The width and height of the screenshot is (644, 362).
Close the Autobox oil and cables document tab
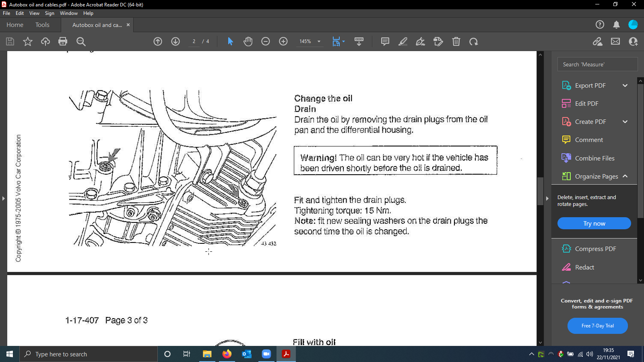click(128, 25)
